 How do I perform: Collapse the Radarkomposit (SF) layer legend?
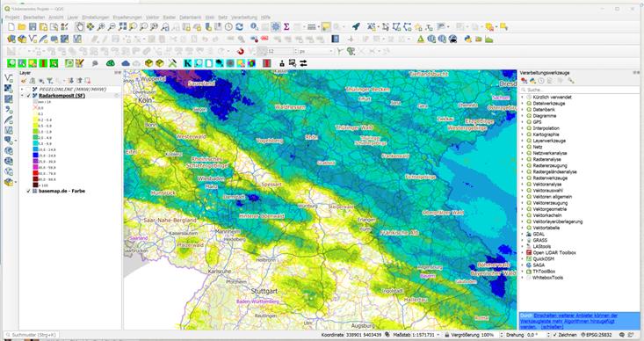tap(22, 96)
